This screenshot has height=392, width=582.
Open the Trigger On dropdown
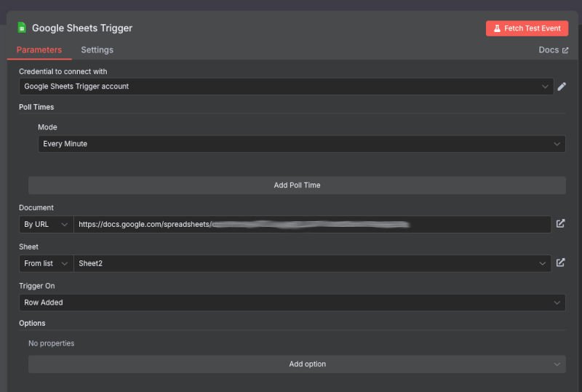(292, 303)
